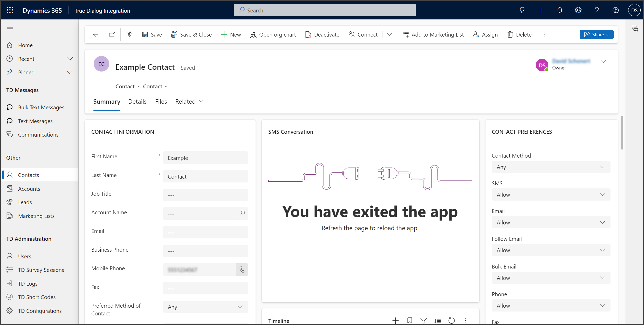Open the Preferred Method of Contact dropdown
The image size is (644, 325).
[x=205, y=307]
